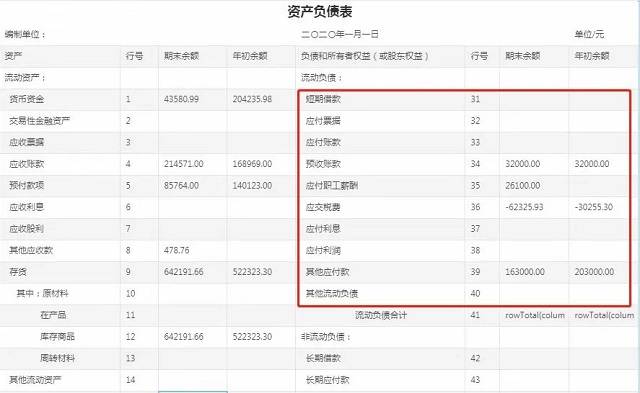Image resolution: width=640 pixels, height=393 pixels.
Task: Click the 应收账款 row label
Action: (x=27, y=164)
